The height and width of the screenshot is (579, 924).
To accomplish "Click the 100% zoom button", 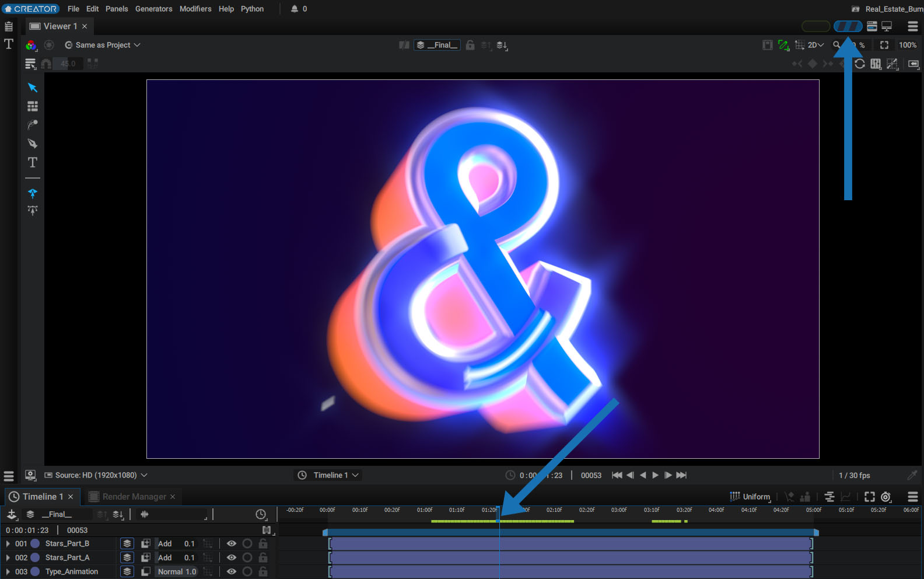I will (x=907, y=45).
